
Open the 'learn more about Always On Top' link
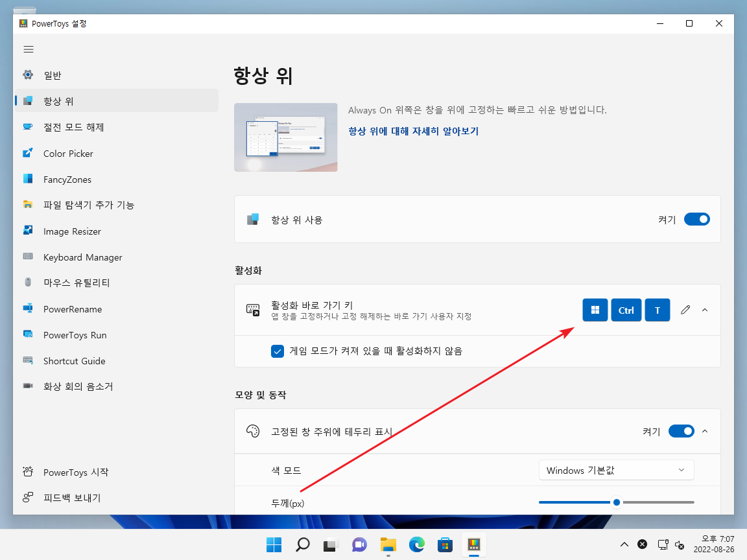[x=413, y=131]
